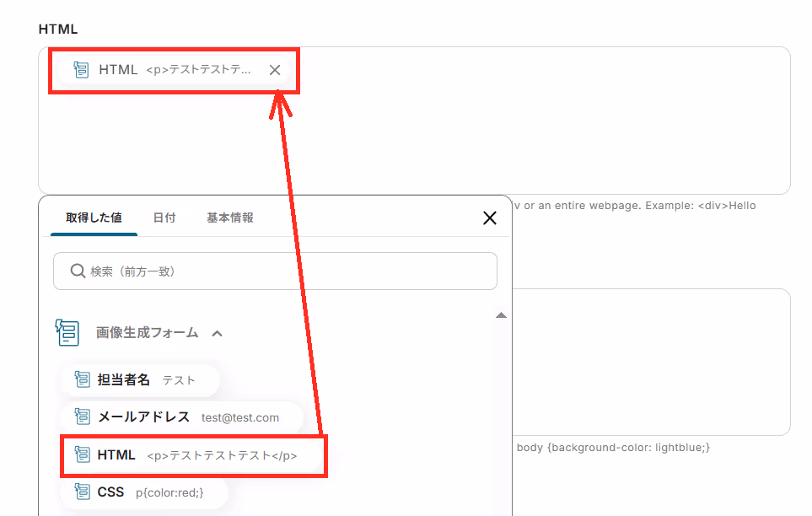Select the inserted HTML chip in the field
The width and height of the screenshot is (812, 516).
[x=174, y=70]
